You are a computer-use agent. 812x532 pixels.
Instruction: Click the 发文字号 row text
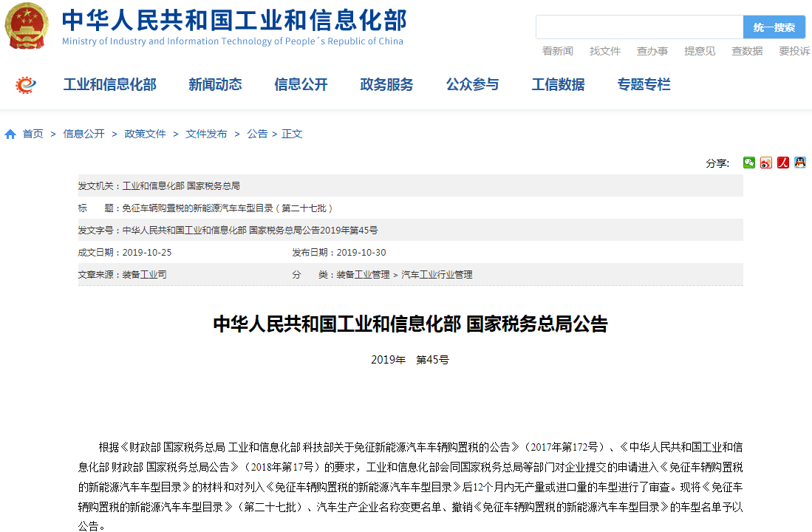pos(228,231)
